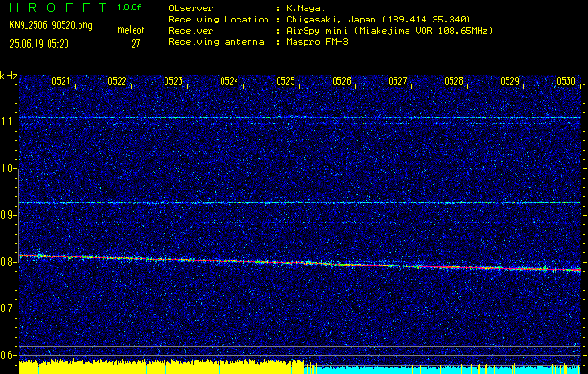
Task: Click the 0523 time marker
Action: 173,81
